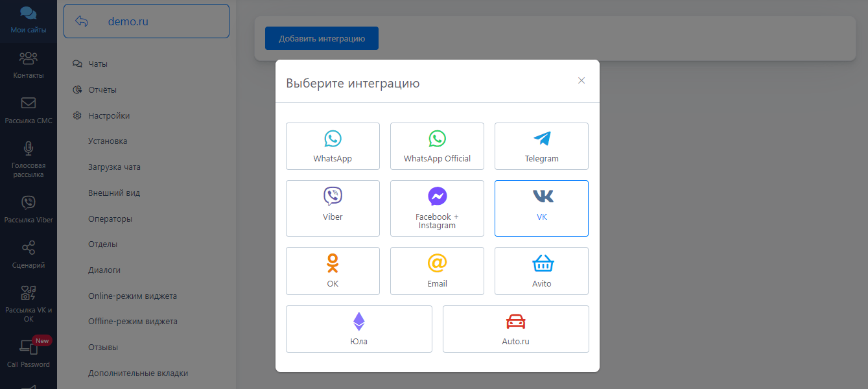Viewport: 868px width, 389px height.
Task: Go back using the demo.ru arrow icon
Action: pos(82,21)
